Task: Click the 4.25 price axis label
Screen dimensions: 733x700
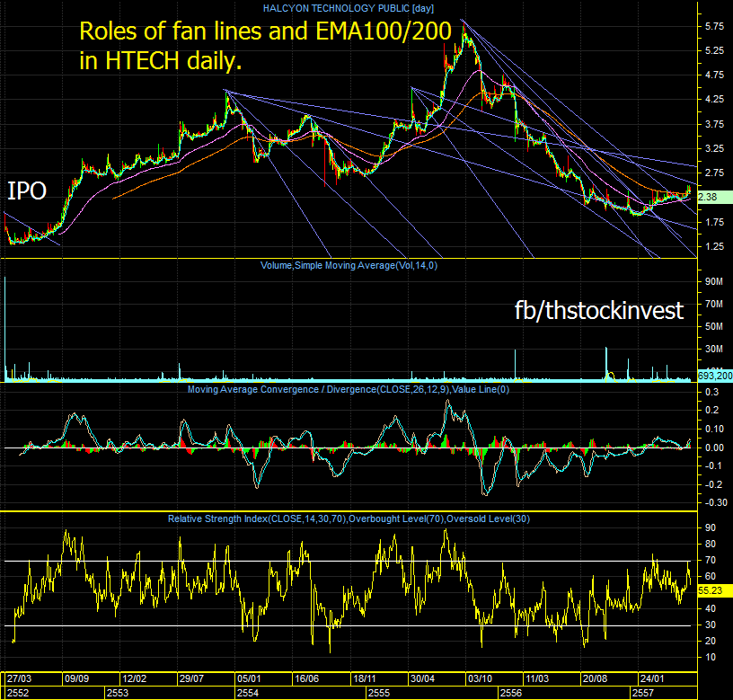Action: click(x=714, y=99)
